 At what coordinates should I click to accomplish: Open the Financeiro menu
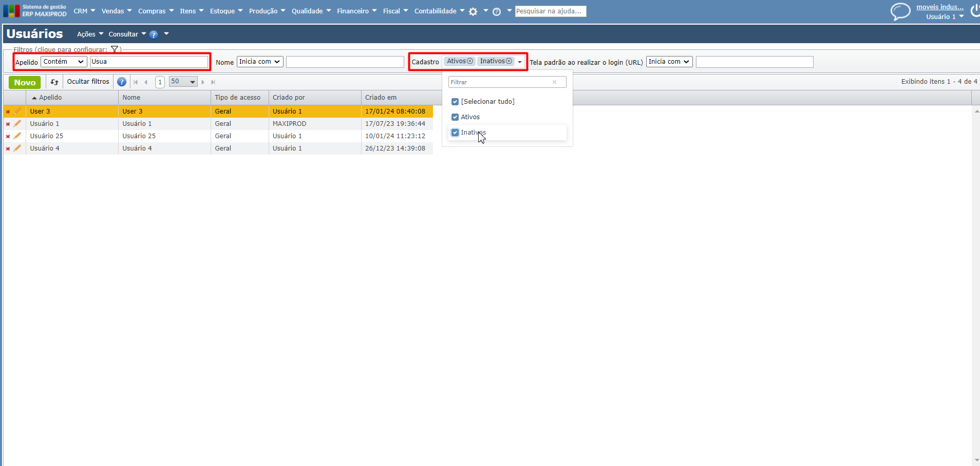(356, 11)
